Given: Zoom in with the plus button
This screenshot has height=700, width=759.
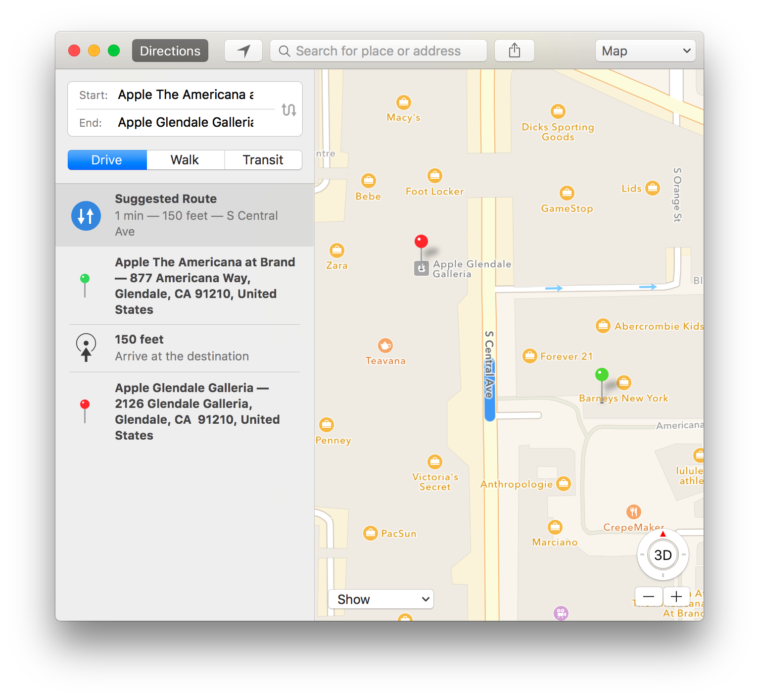Looking at the screenshot, I should coord(676,597).
